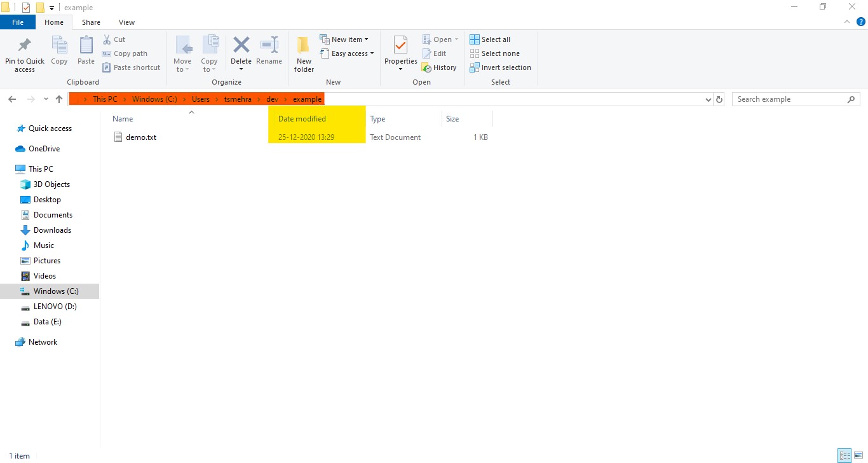Click the Search example input box

pyautogui.click(x=788, y=99)
